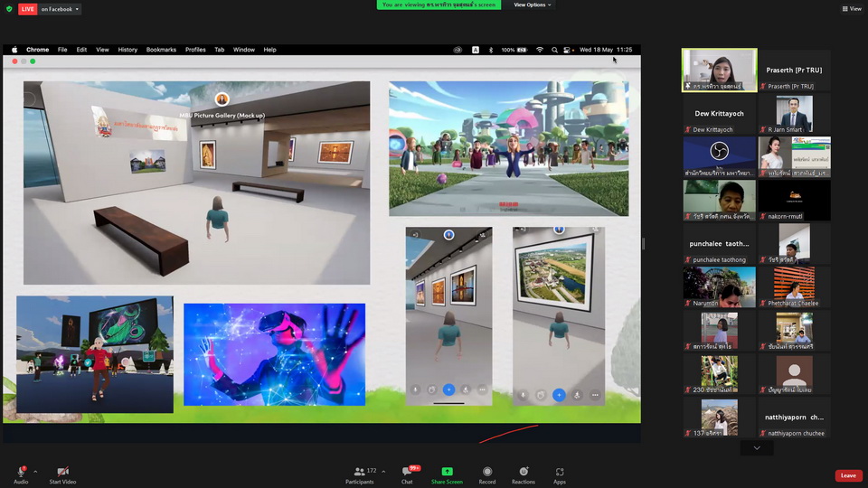Toggle the Record button
Screen dimensions: 868x488
[x=487, y=474]
